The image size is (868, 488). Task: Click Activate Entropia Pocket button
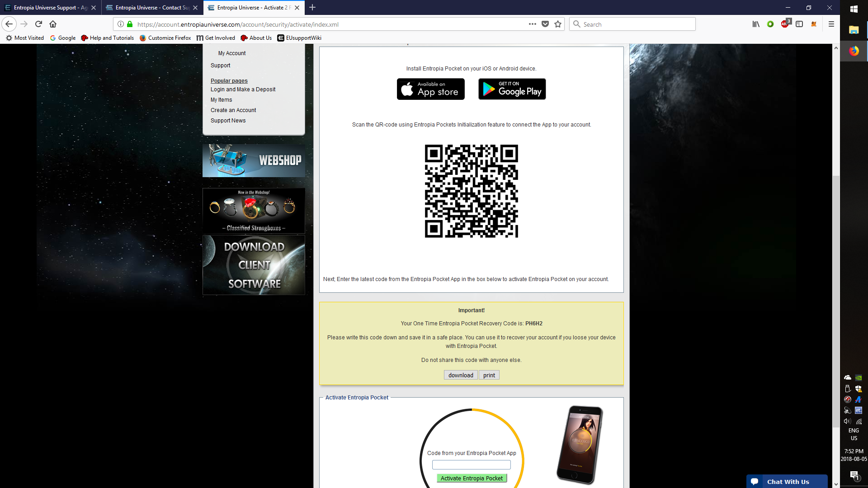472,478
